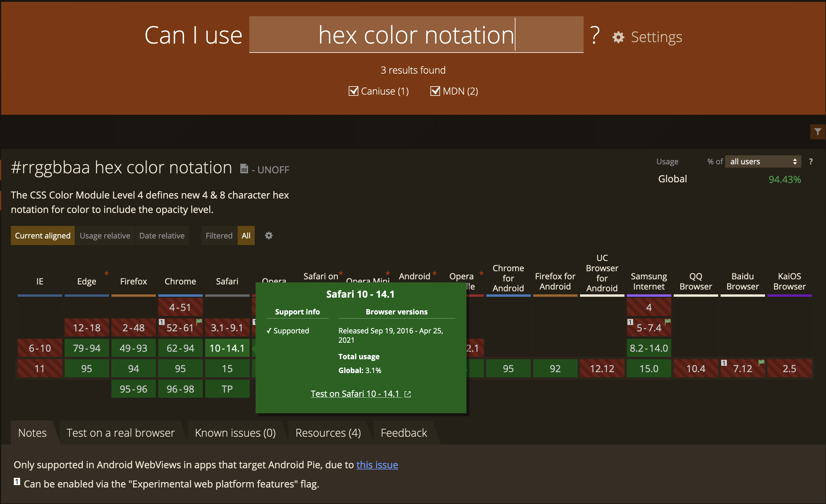Select KaiOS Browser 2.5 cell
826x504 pixels.
click(x=789, y=369)
